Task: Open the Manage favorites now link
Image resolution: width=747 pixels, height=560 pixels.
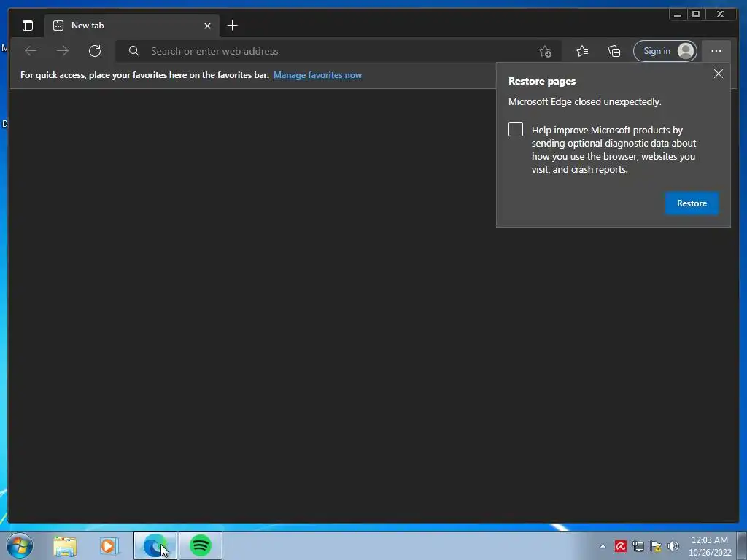Action: pyautogui.click(x=317, y=75)
